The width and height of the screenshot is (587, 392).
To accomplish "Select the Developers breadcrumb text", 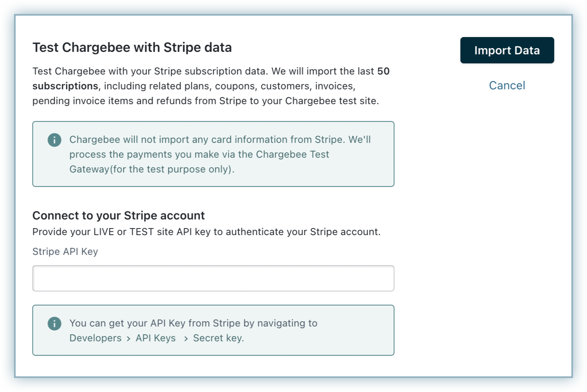I will coord(96,338).
